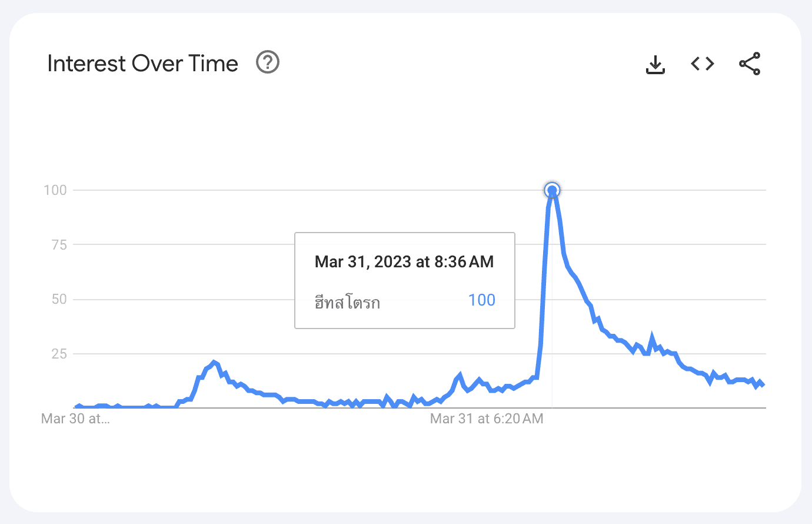This screenshot has width=812, height=524.
Task: Click the 100 y-axis label
Action: [x=55, y=190]
